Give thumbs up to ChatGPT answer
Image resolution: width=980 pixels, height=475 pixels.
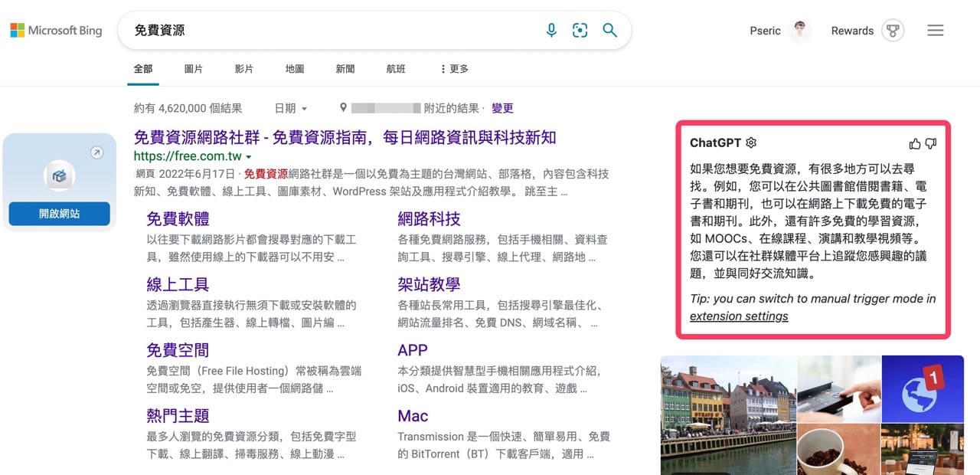(x=915, y=143)
